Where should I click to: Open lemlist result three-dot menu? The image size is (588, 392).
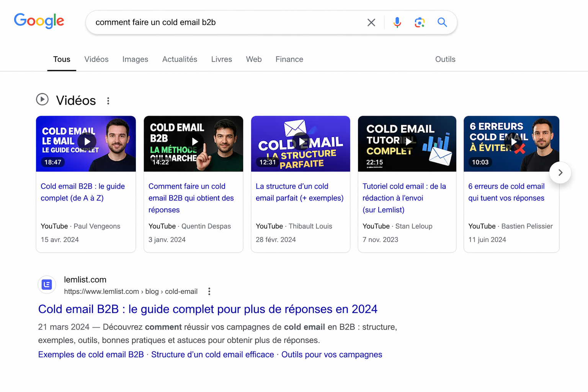point(209,291)
